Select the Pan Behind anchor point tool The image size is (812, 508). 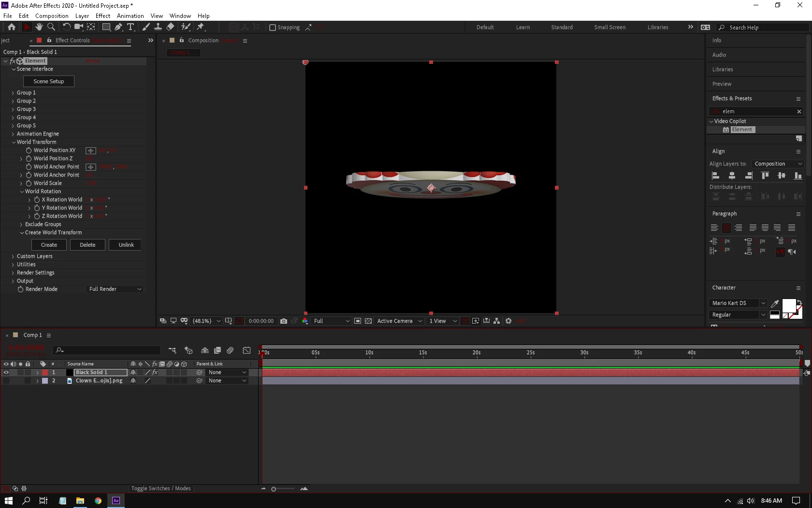point(91,27)
